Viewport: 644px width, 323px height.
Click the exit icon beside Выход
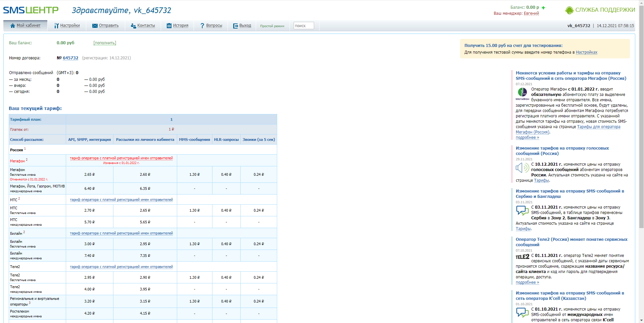point(236,25)
